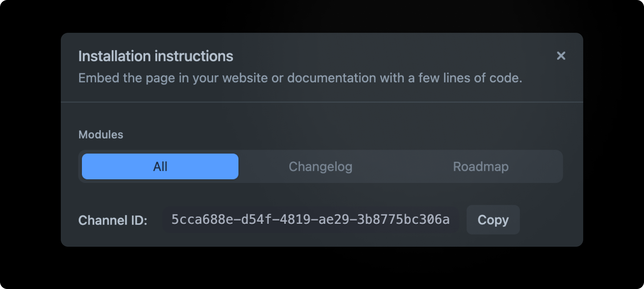
Task: Click the Modules section label
Action: [101, 134]
